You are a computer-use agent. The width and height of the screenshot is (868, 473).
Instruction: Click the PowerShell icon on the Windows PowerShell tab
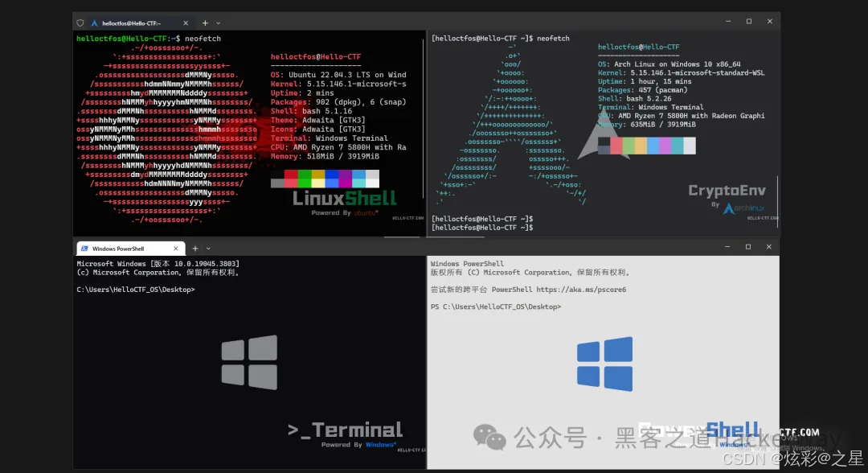tap(84, 248)
